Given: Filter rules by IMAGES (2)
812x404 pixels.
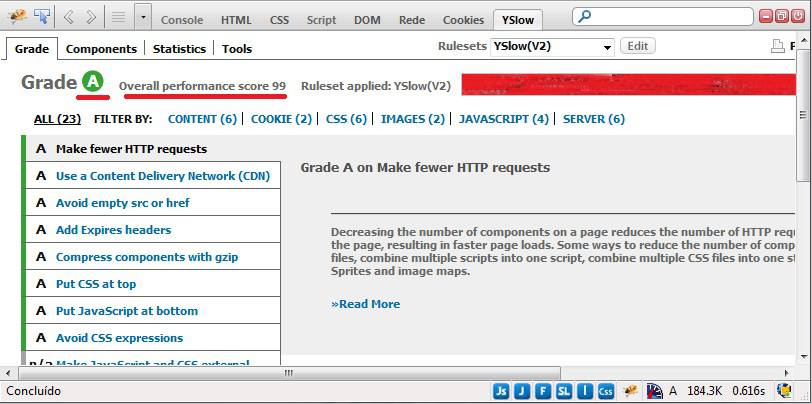Looking at the screenshot, I should 413,119.
